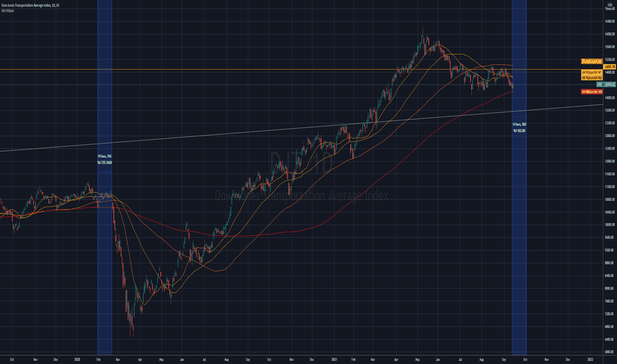
Task: Select the blue date range box at Sep 2021
Action: coord(519,177)
